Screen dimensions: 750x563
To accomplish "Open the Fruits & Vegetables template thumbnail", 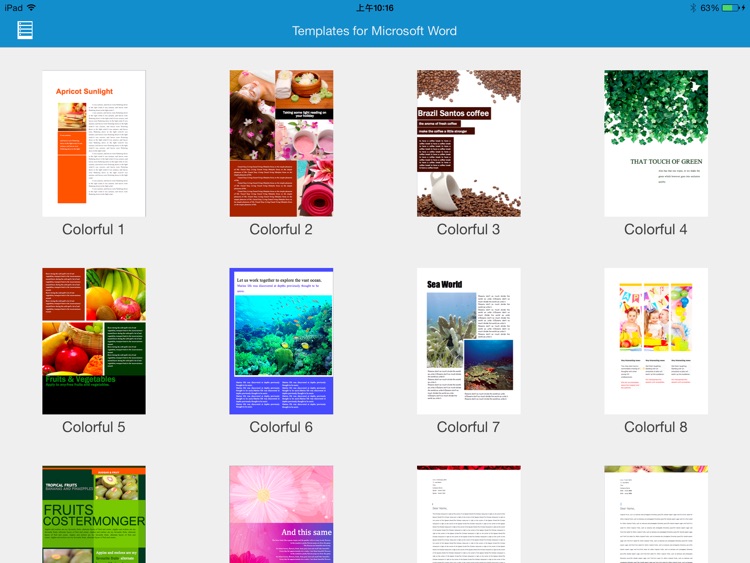I will click(x=94, y=341).
